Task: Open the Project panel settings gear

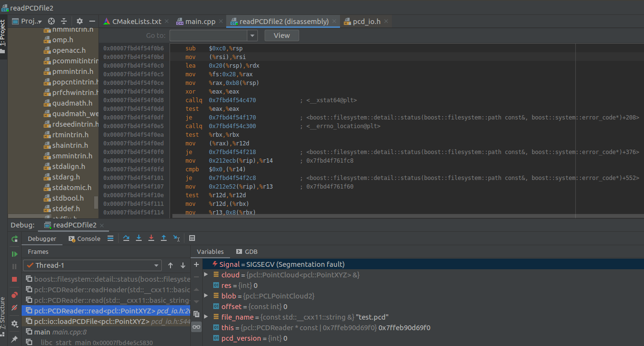Action: coord(80,21)
